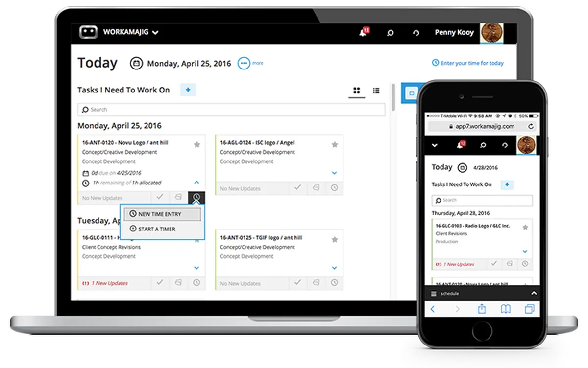
Task: Open calendar icon beside Monday, April 25, 2016
Action: click(x=136, y=63)
